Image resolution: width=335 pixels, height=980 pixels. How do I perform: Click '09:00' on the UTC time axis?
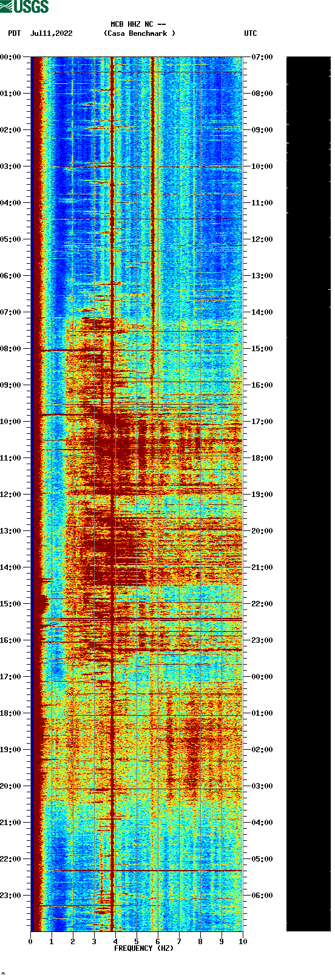[262, 130]
